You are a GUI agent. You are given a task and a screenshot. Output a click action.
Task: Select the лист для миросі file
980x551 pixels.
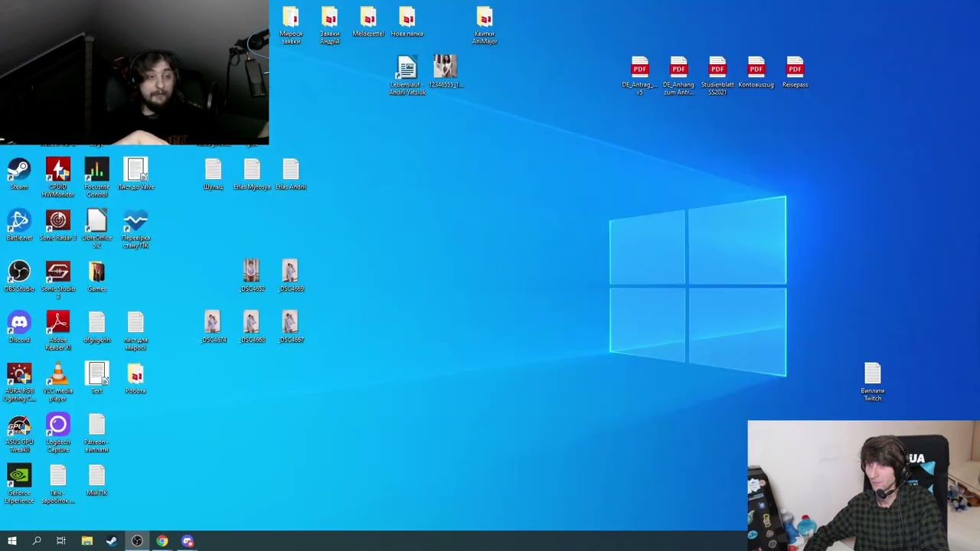(136, 331)
